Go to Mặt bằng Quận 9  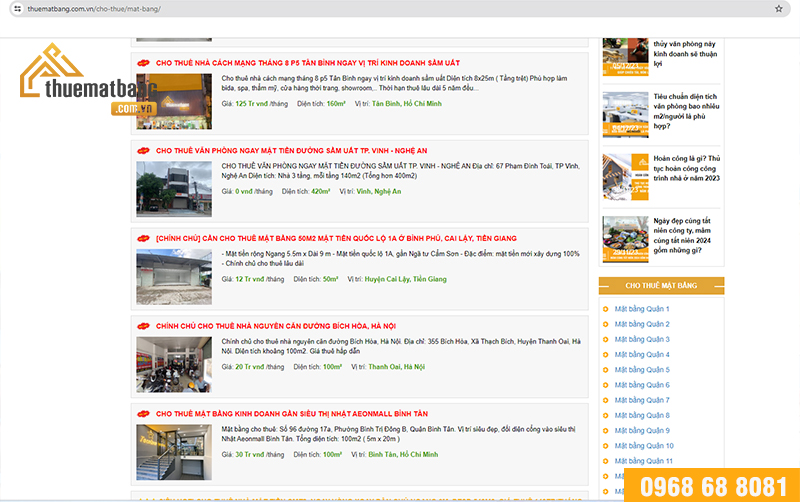pos(642,431)
